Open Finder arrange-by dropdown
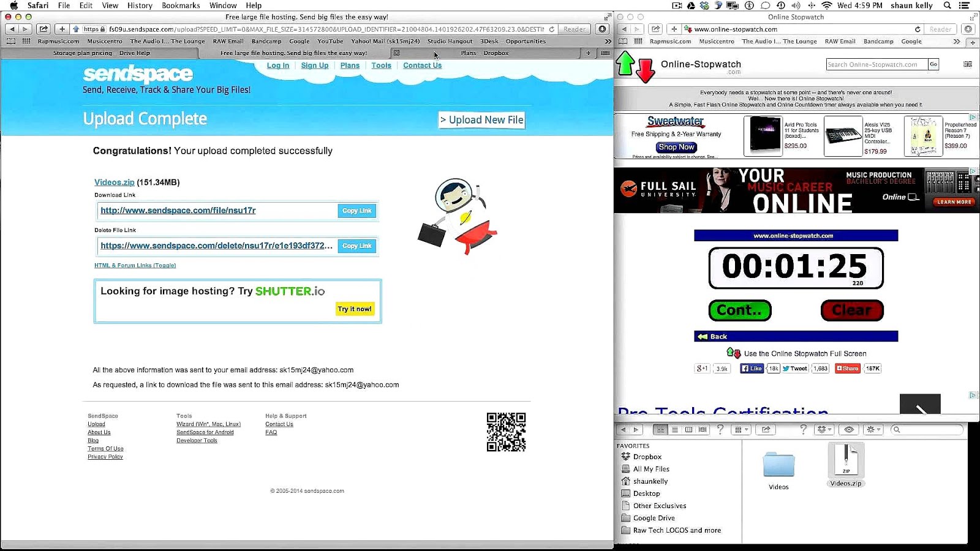Image resolution: width=980 pixels, height=551 pixels. click(x=741, y=429)
